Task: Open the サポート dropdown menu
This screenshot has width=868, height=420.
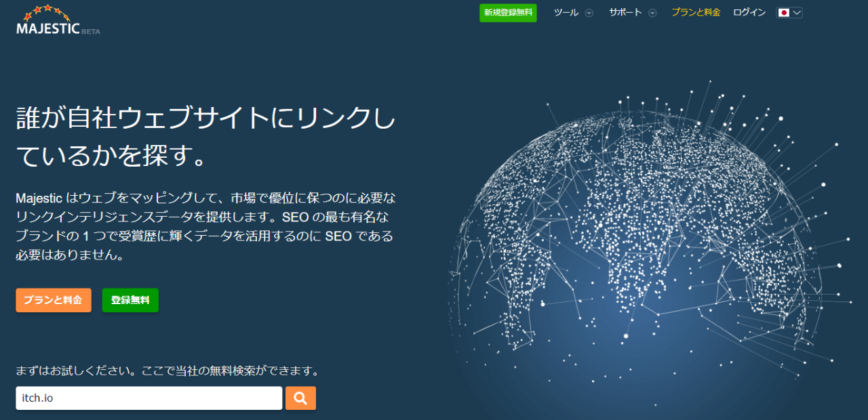Action: pyautogui.click(x=626, y=12)
